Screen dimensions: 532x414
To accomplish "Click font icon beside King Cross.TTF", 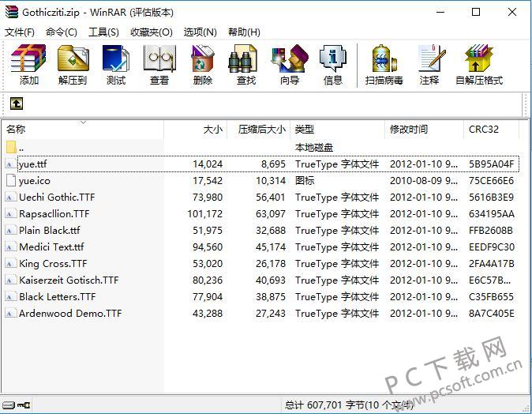I will [x=10, y=264].
